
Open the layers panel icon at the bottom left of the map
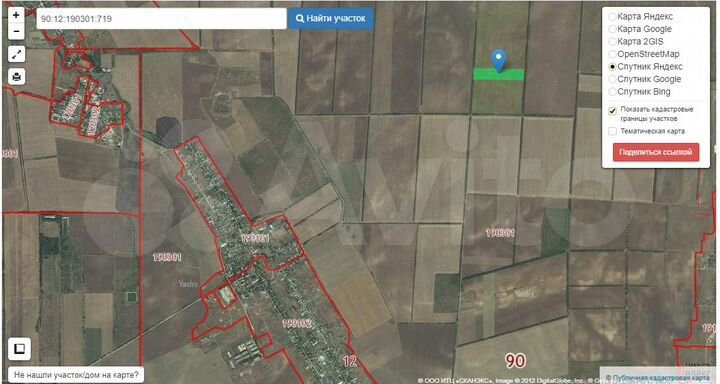(19, 349)
